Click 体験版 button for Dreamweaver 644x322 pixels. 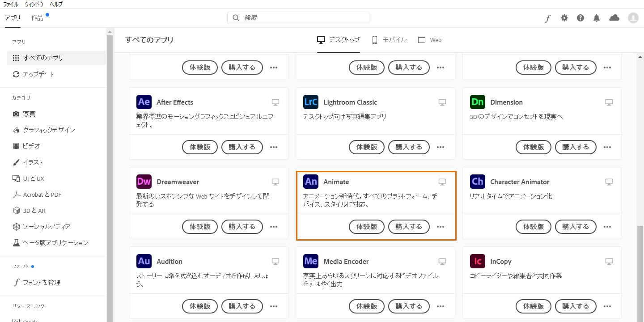pos(200,227)
